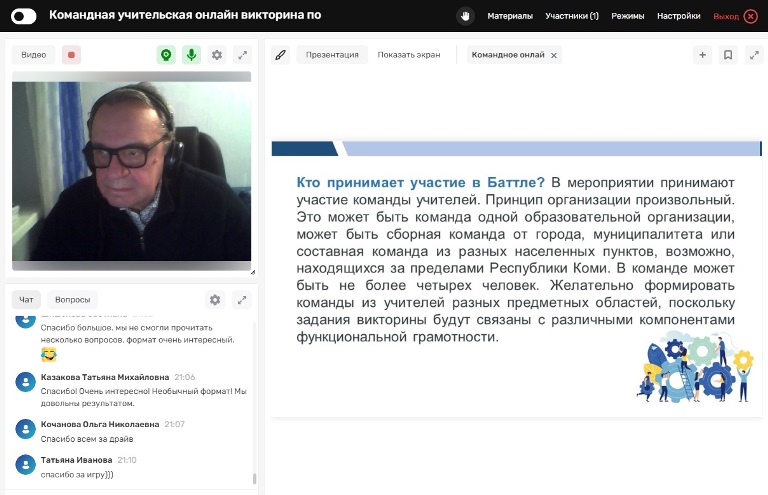This screenshot has height=495, width=768.
Task: Toggle the switch in the top-left header
Action: (24, 16)
